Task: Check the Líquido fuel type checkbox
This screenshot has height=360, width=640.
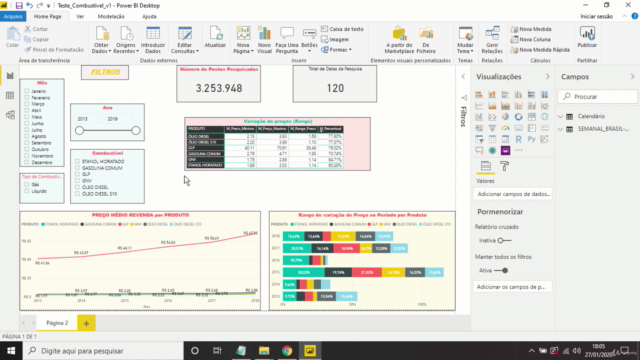Action: 27,191
